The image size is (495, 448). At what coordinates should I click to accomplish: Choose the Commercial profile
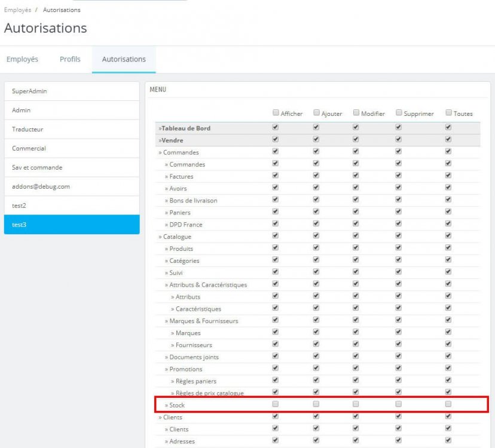click(x=72, y=148)
